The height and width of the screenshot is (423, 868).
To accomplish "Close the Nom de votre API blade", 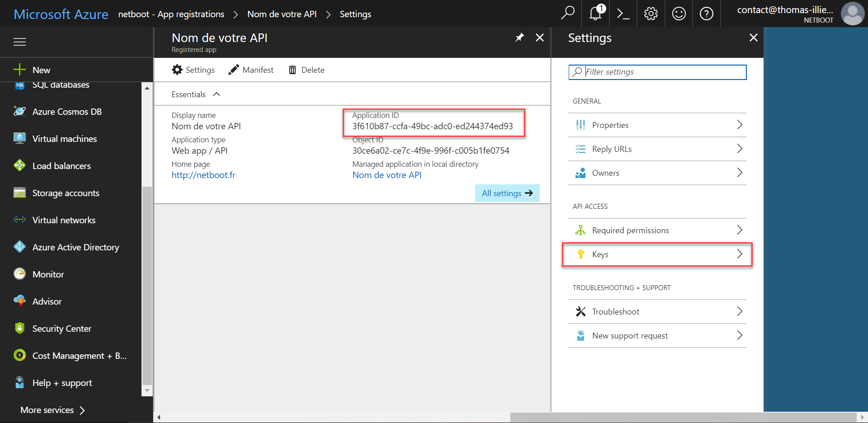I will click(540, 38).
